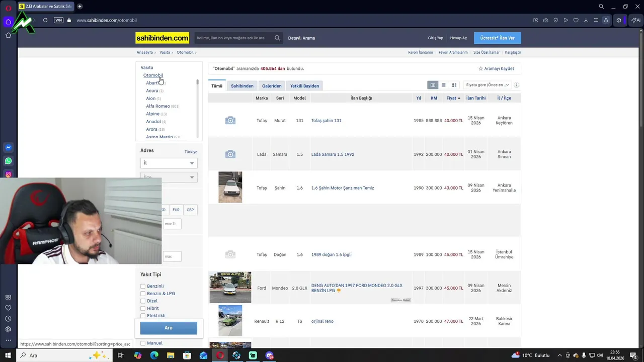Open Opera tab search magnifier

point(601,7)
